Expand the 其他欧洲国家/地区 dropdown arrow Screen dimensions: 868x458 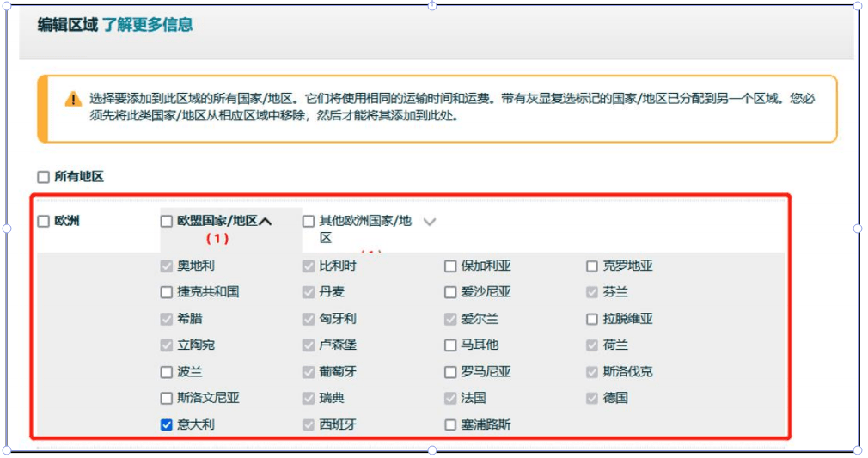coord(430,222)
